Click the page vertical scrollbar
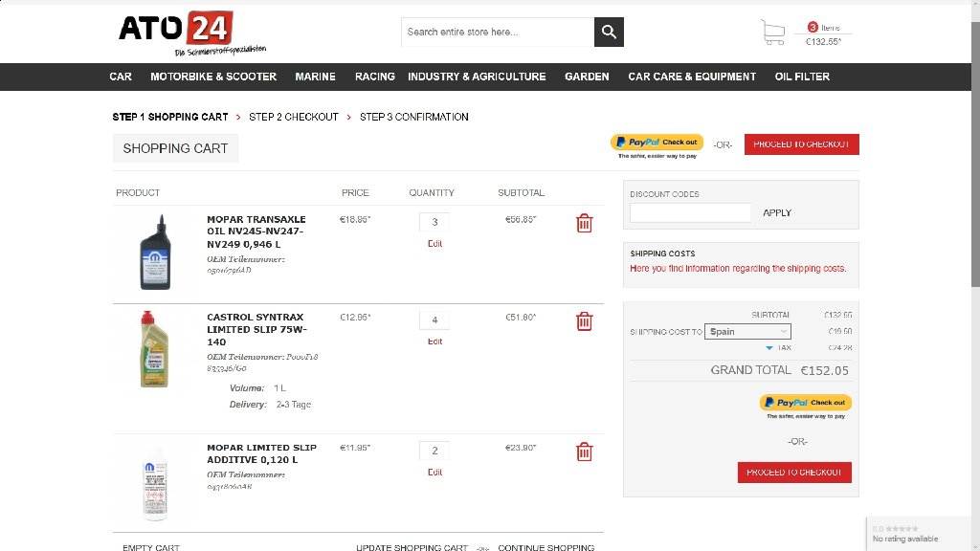Image resolution: width=980 pixels, height=551 pixels. 975,153
